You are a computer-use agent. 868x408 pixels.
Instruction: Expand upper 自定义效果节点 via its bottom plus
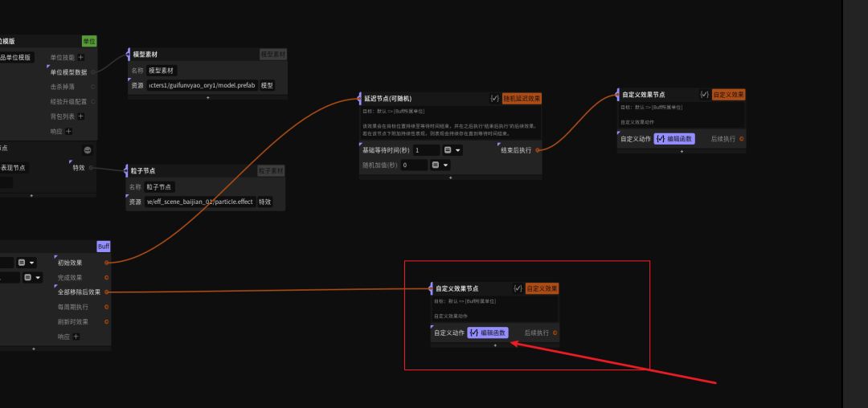coord(682,152)
